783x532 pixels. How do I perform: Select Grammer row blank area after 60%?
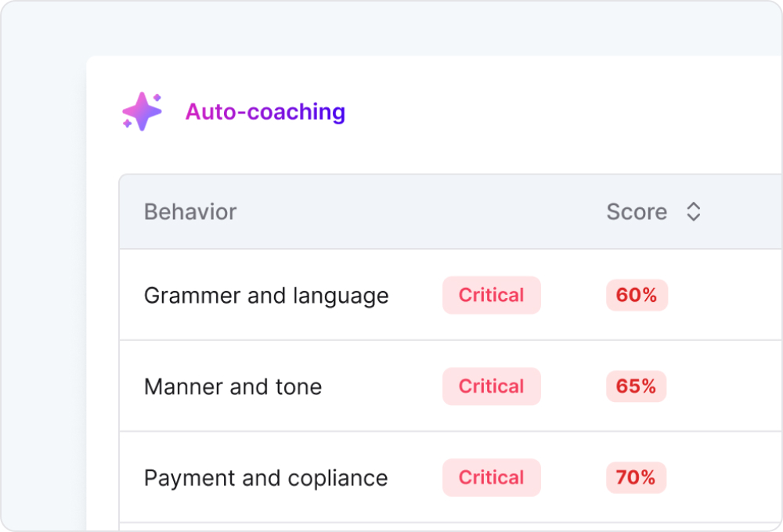pos(724,295)
